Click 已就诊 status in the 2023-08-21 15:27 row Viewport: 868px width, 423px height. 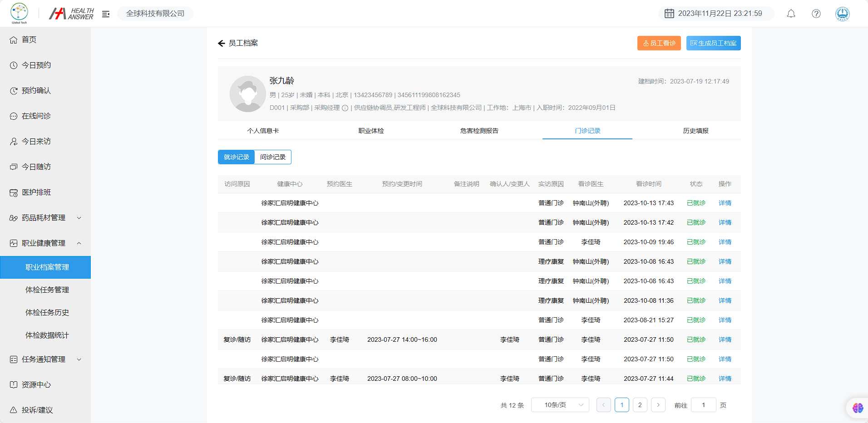(696, 320)
